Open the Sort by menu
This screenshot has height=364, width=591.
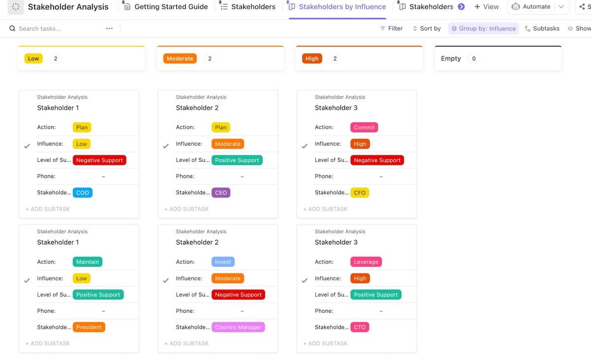[427, 29]
